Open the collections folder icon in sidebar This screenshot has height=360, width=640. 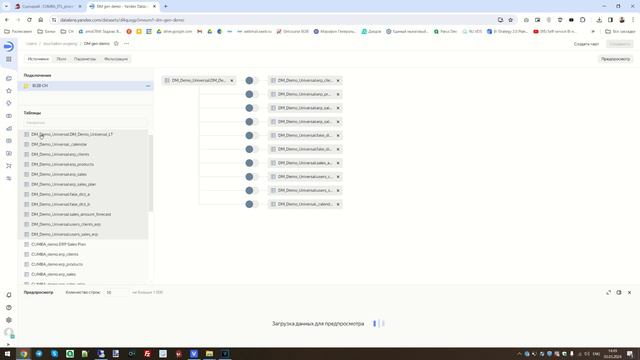[x=9, y=78]
